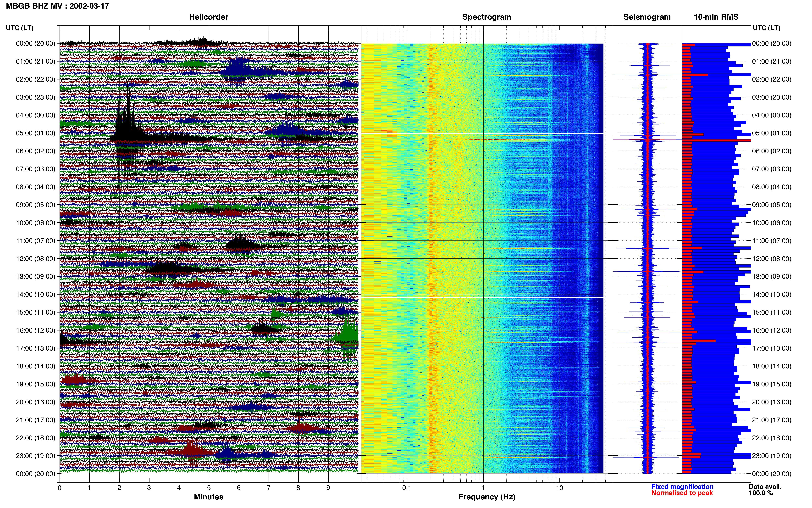Click the 10 frequency tick label
812x508 pixels.
559,487
